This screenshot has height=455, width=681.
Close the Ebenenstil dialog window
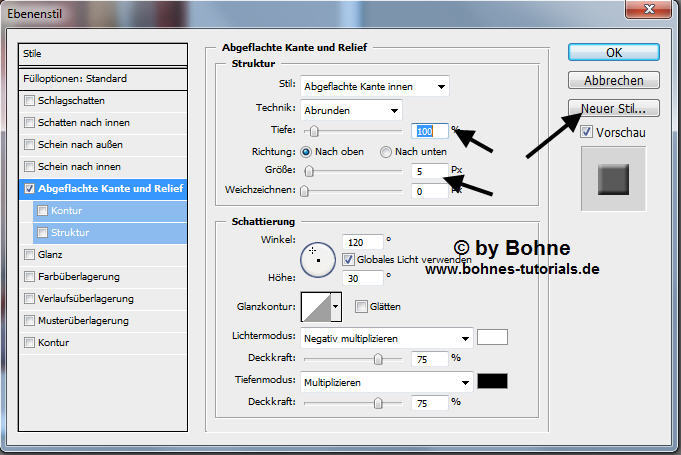[656, 9]
